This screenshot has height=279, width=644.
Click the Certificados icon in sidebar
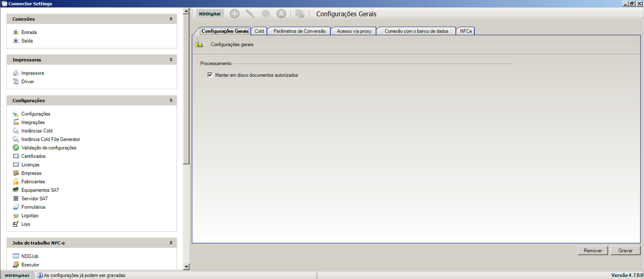(x=16, y=156)
